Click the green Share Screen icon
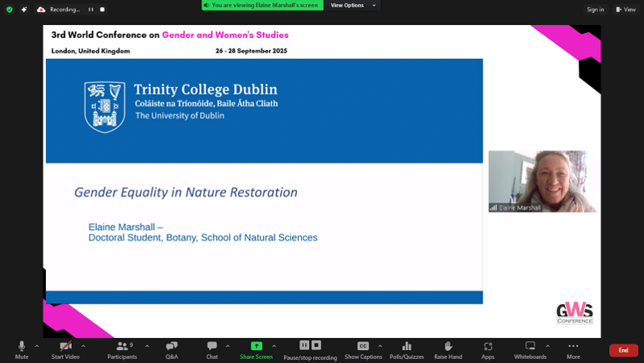The image size is (644, 363). [x=256, y=346]
